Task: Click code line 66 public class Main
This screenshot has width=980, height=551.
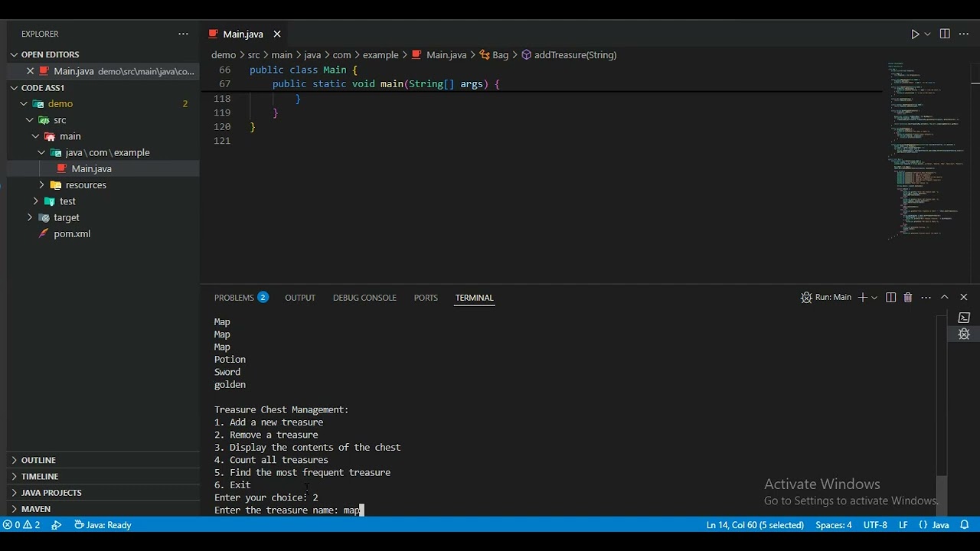Action: pyautogui.click(x=303, y=70)
